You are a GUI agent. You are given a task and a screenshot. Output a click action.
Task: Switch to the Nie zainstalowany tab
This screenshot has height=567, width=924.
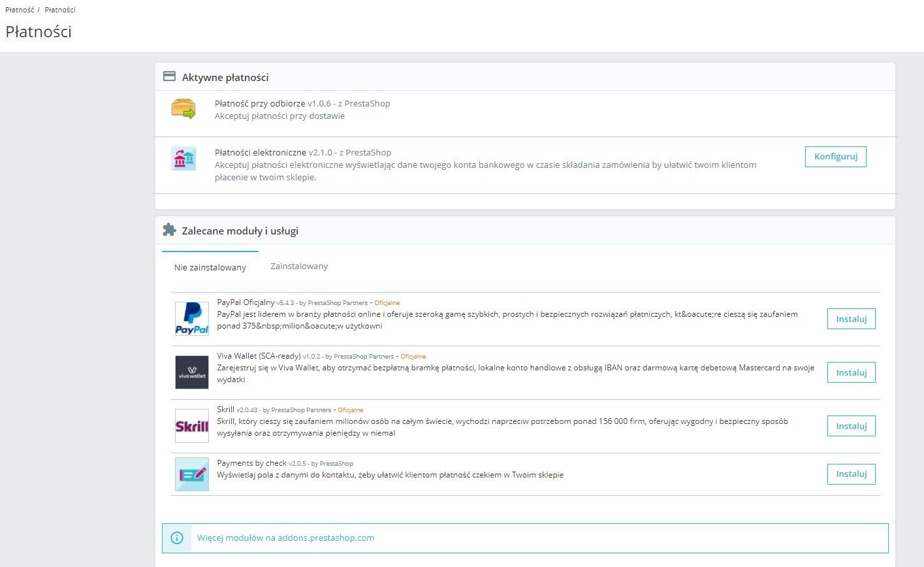[210, 267]
